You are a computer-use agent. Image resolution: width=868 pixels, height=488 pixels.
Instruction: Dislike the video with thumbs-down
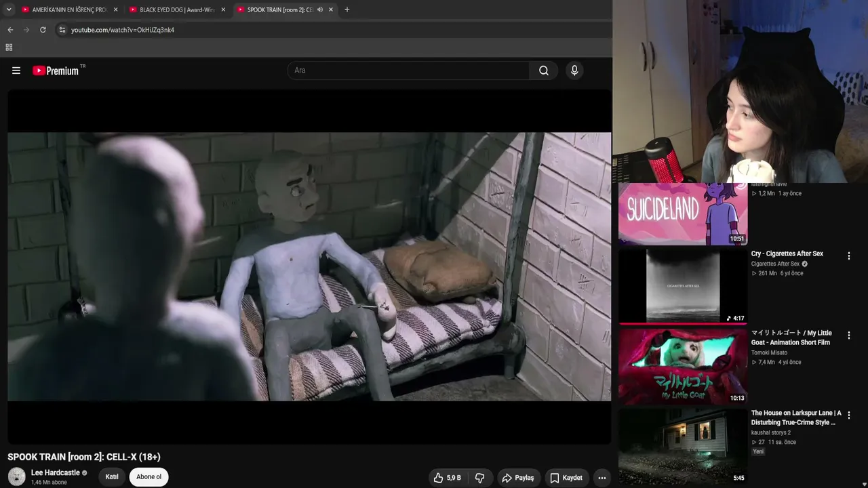[x=479, y=478]
